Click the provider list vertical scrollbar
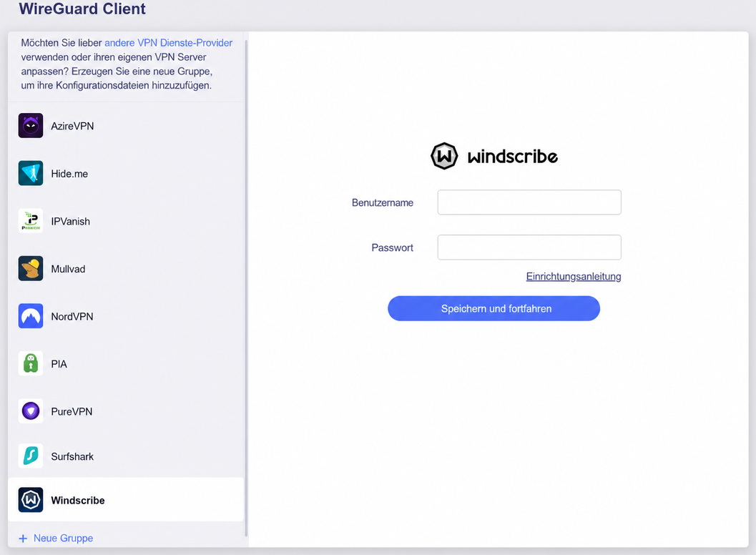This screenshot has height=555, width=756. [x=246, y=288]
